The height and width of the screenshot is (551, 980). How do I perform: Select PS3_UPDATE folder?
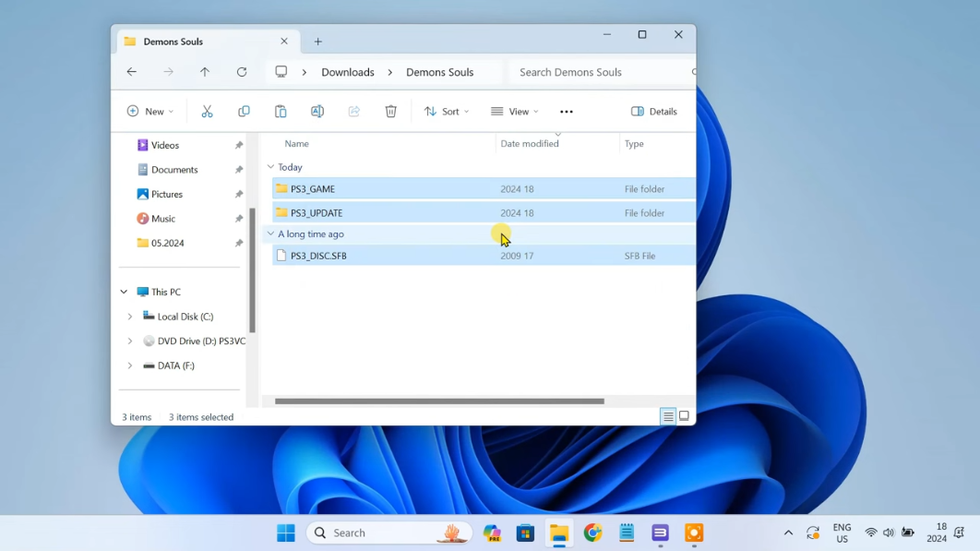click(x=484, y=213)
